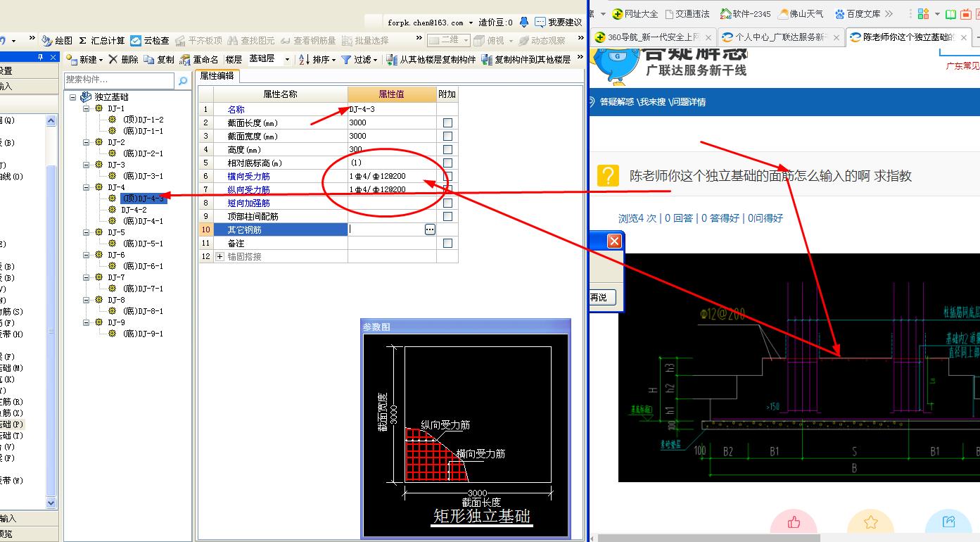Open account dropdown beside forpk.chen@163.com
Screen dimensions: 980x542
(x=471, y=23)
